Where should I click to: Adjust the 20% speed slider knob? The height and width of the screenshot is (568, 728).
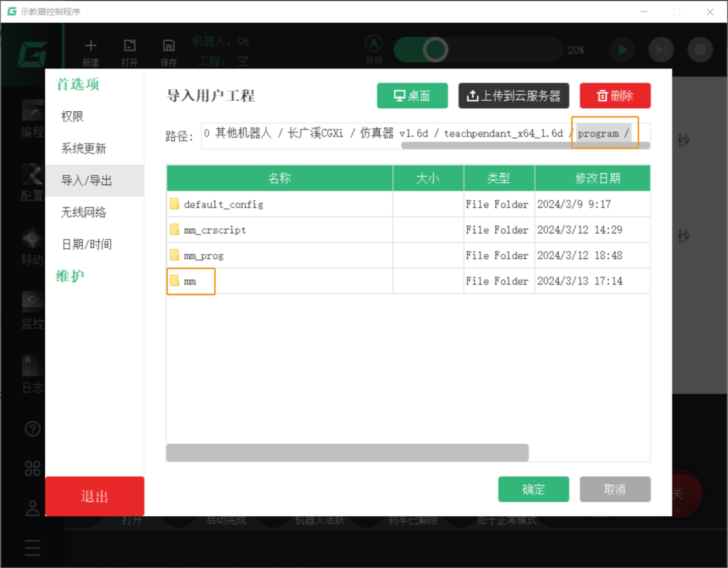click(x=435, y=50)
